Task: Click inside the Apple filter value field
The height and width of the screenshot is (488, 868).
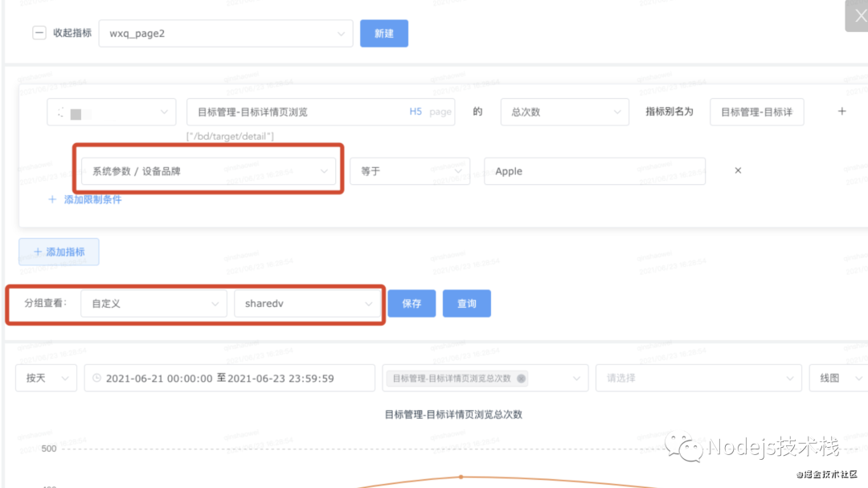Action: [595, 170]
